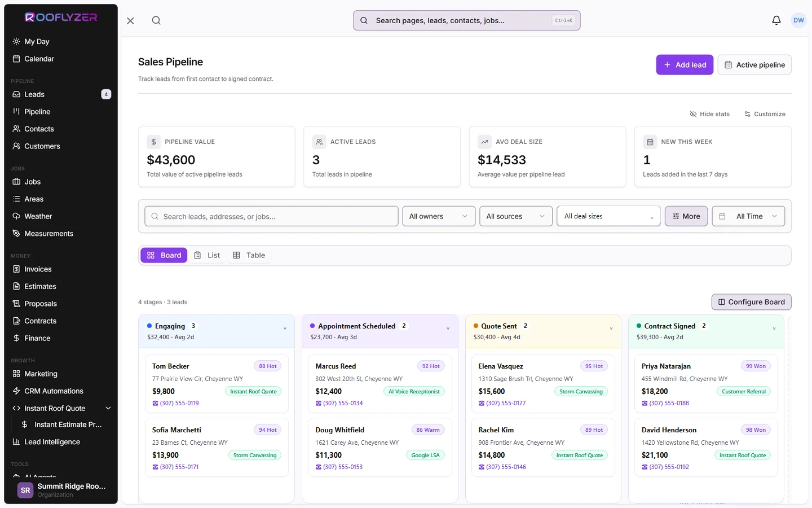Close sidebar with X icon
This screenshot has height=508, width=812.
tap(130, 21)
